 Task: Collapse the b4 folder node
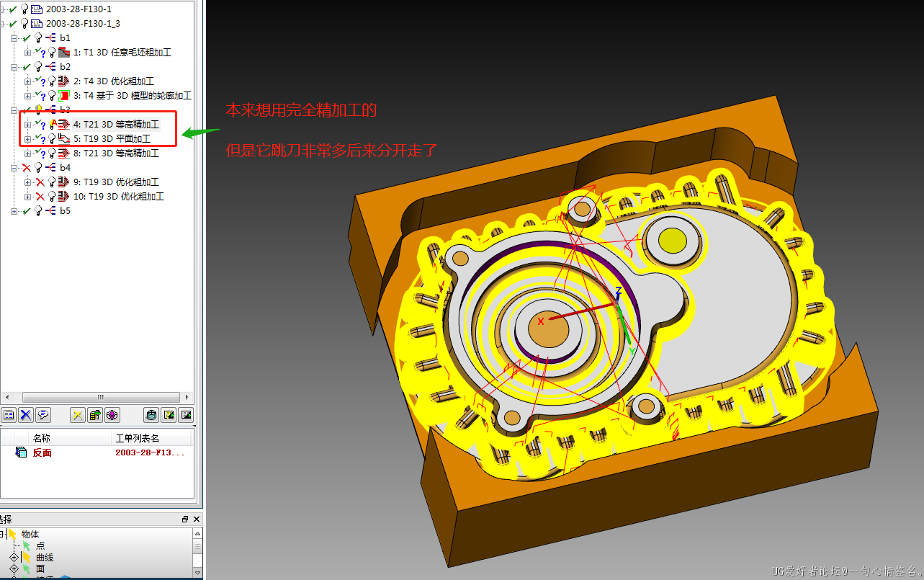pos(14,168)
